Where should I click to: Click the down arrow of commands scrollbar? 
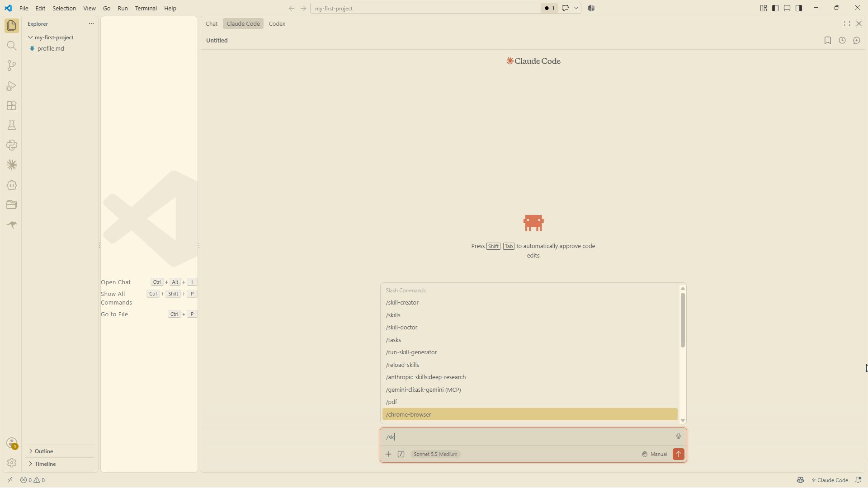[x=683, y=420]
